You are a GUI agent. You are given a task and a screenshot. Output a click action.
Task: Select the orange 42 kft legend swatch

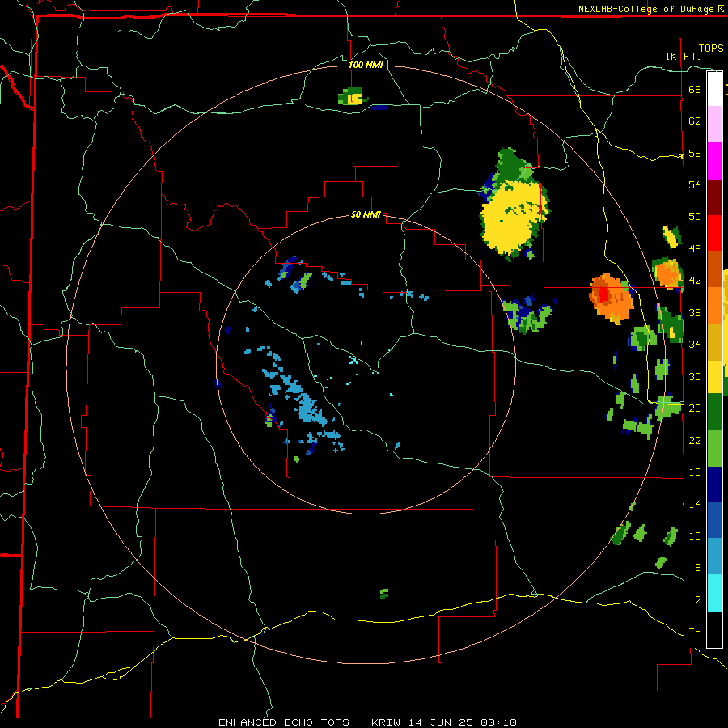tap(714, 306)
